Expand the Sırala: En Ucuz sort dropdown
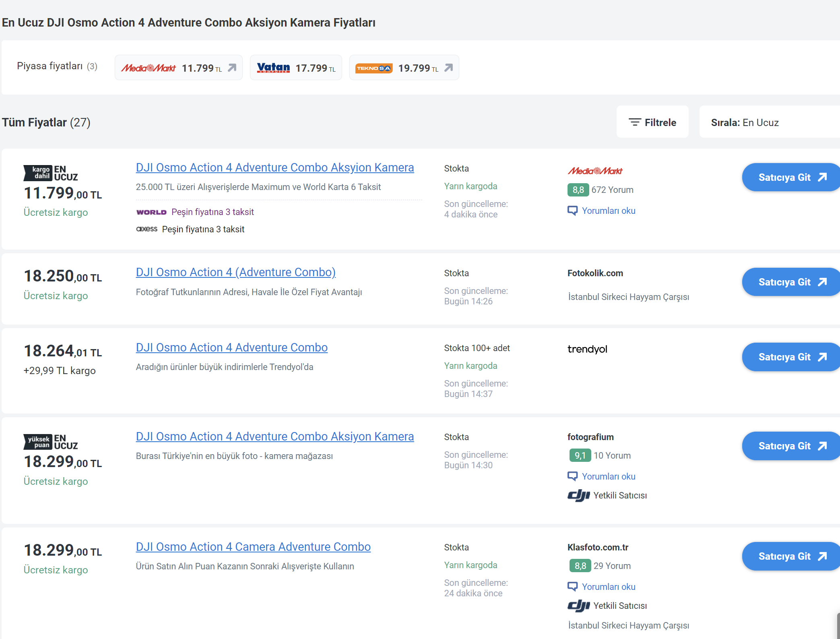This screenshot has width=840, height=639. (770, 122)
